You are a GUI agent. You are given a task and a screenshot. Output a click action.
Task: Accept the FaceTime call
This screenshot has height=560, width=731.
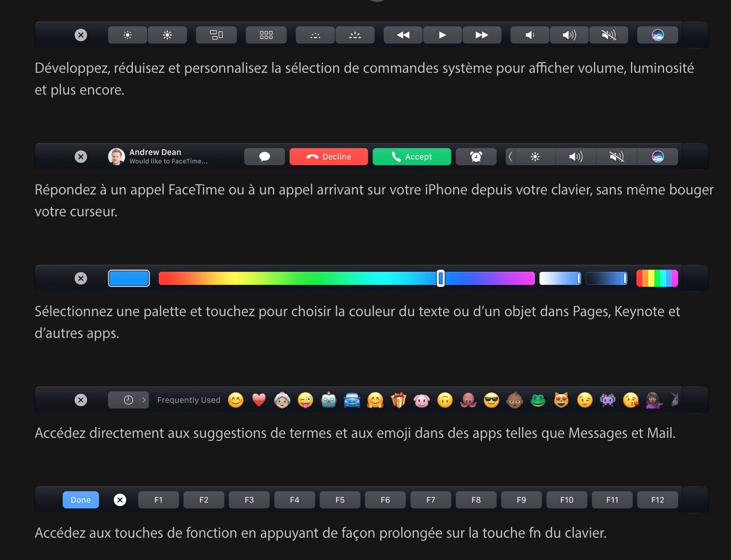click(x=412, y=157)
